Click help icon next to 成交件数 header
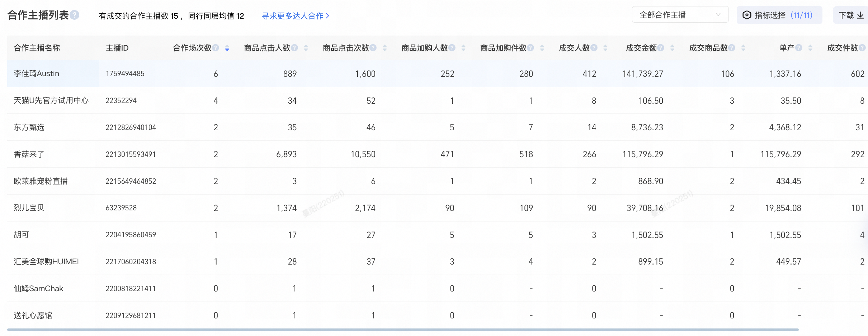The width and height of the screenshot is (868, 336). 862,48
